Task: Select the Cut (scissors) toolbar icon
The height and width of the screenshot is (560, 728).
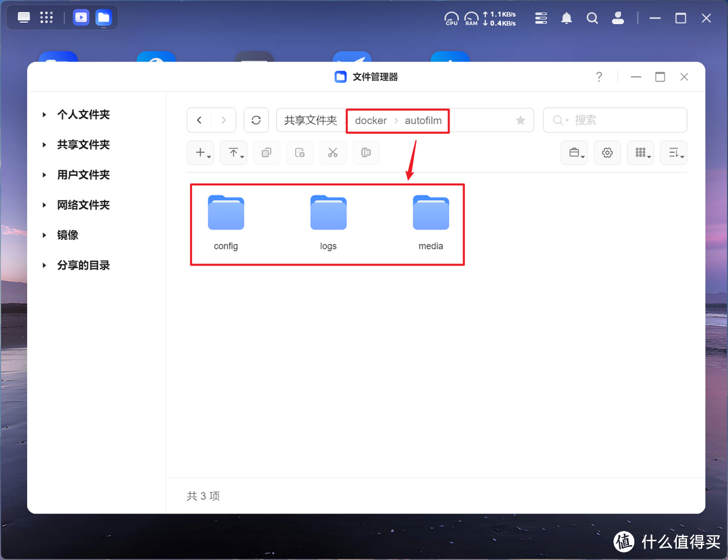Action: point(333,152)
